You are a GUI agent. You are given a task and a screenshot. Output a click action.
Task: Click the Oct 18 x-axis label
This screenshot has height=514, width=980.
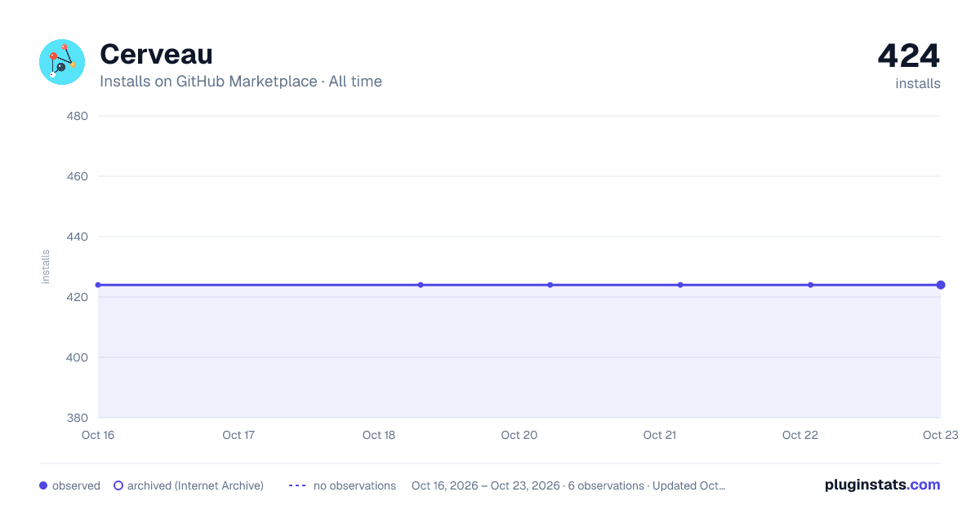tap(379, 435)
